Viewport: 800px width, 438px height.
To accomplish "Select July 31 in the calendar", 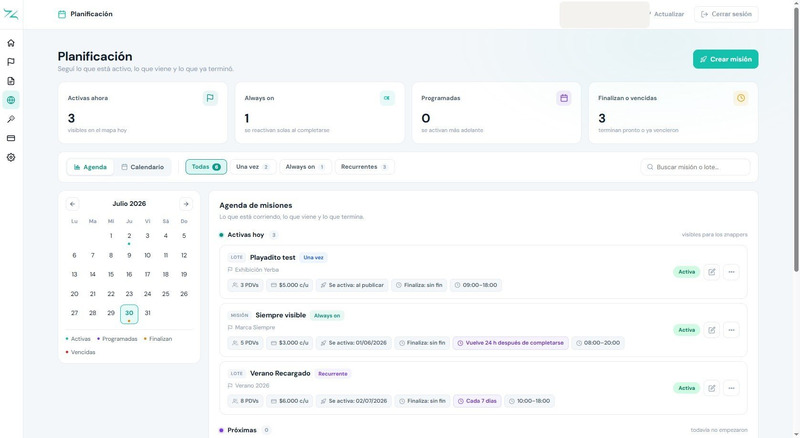I will [x=147, y=313].
